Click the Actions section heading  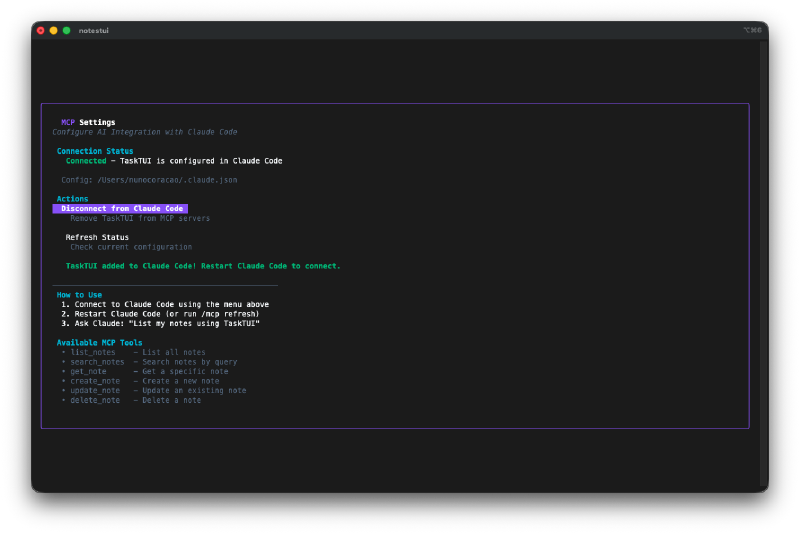72,199
